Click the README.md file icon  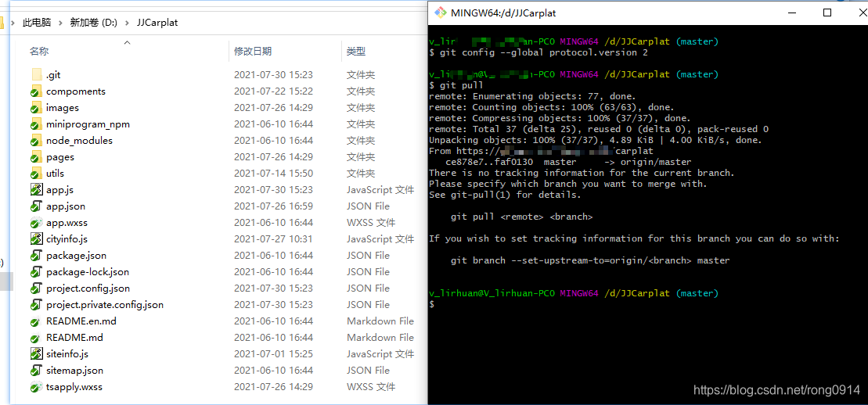tap(37, 338)
